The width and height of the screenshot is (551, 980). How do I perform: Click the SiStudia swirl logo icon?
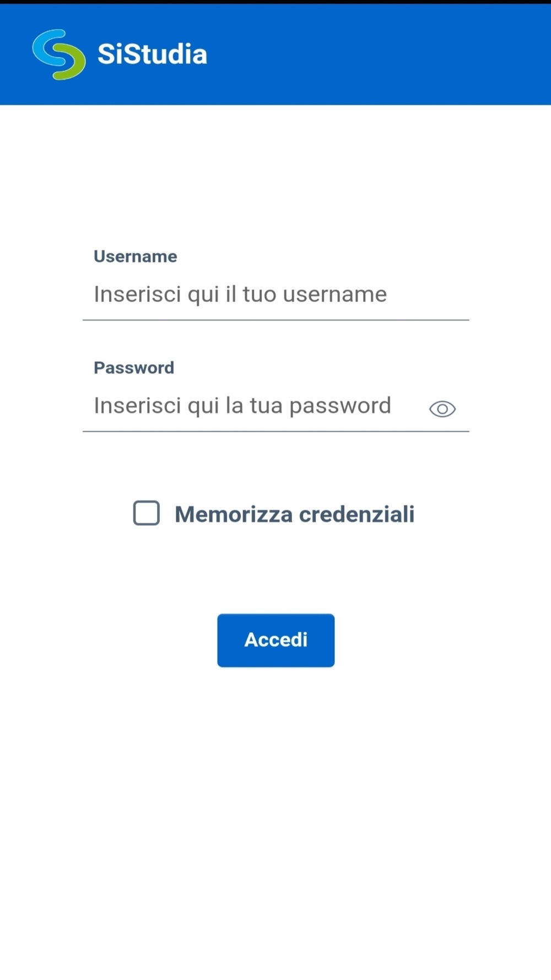(x=59, y=55)
